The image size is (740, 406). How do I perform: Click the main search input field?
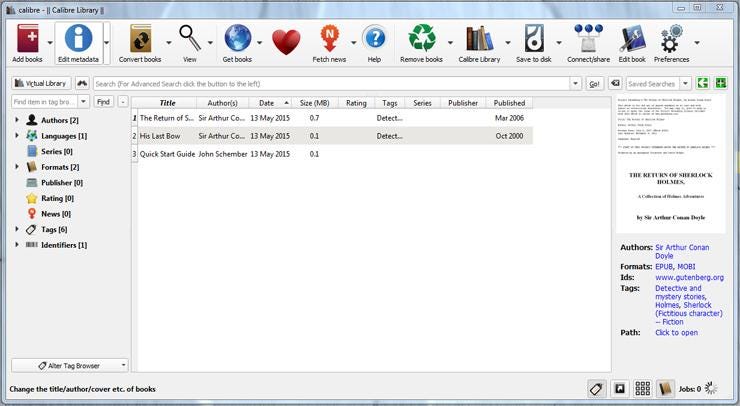pos(332,84)
